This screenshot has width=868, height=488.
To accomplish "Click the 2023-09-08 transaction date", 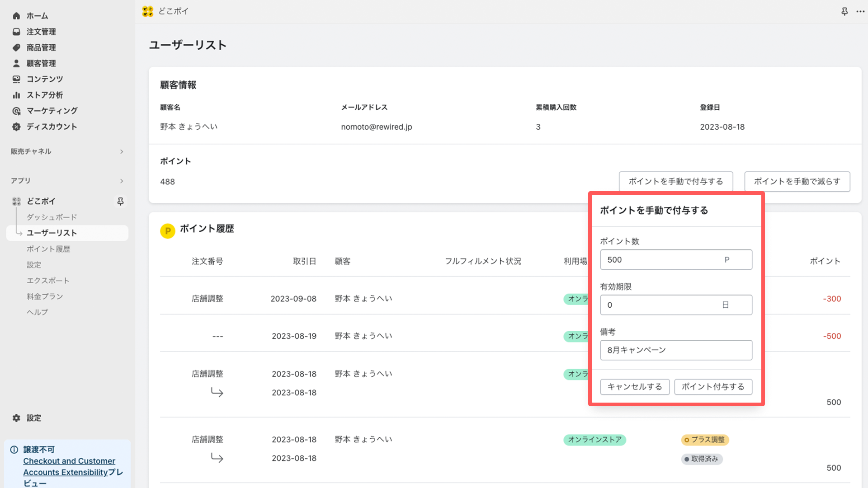I will click(x=293, y=299).
